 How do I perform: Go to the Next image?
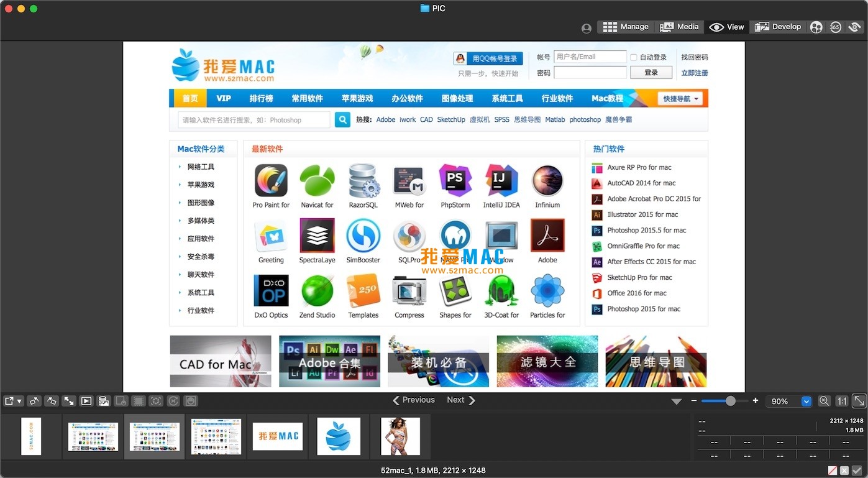(461, 400)
